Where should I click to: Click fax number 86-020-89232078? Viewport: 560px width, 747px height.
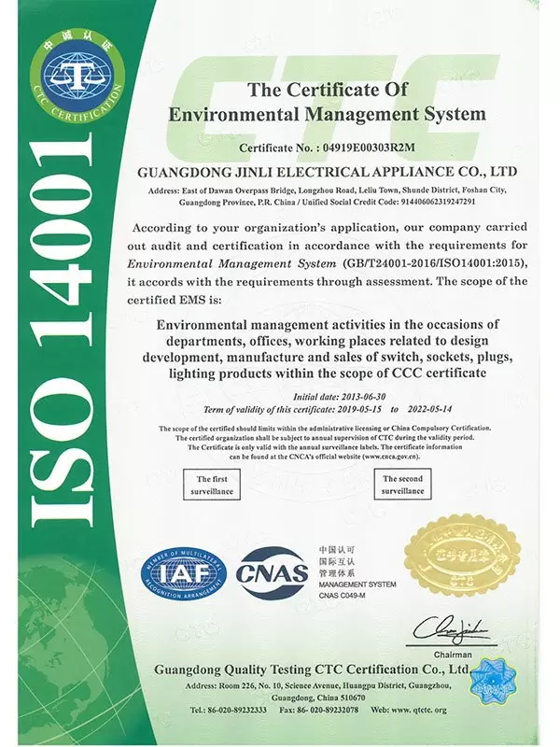pos(329,710)
